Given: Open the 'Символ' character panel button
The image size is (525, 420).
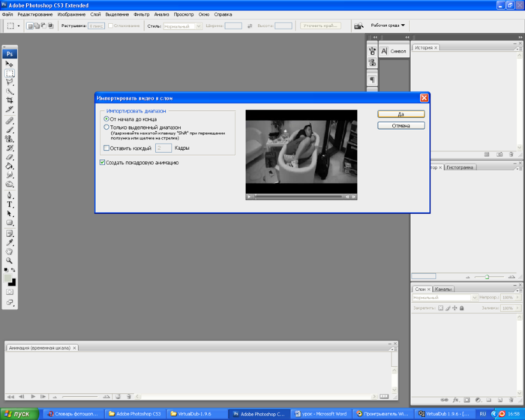Looking at the screenshot, I should coord(394,51).
